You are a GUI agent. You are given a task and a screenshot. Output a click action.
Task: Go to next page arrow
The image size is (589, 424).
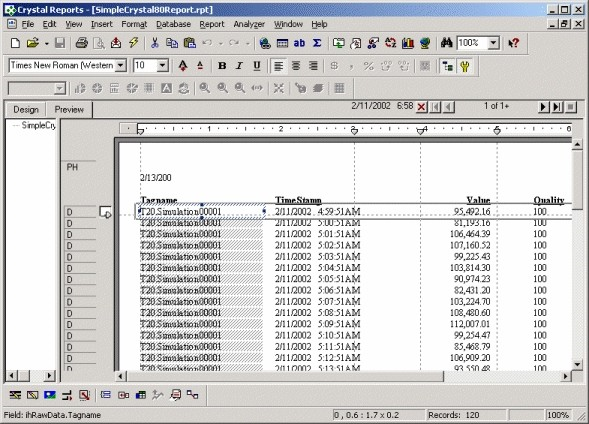[x=543, y=107]
